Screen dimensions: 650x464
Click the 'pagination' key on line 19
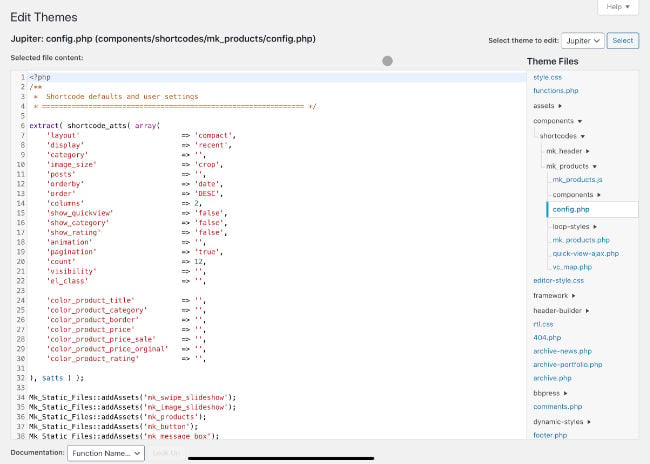click(71, 252)
